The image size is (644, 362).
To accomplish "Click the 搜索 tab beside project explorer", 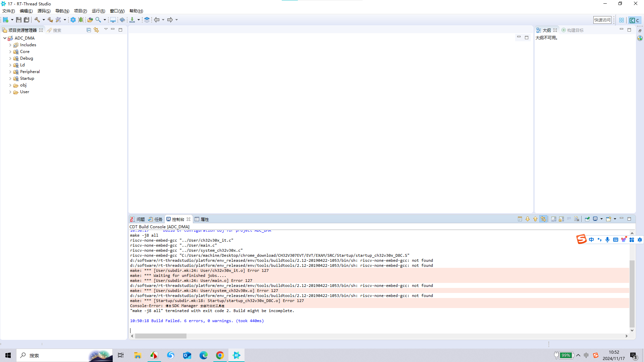I will (54, 30).
